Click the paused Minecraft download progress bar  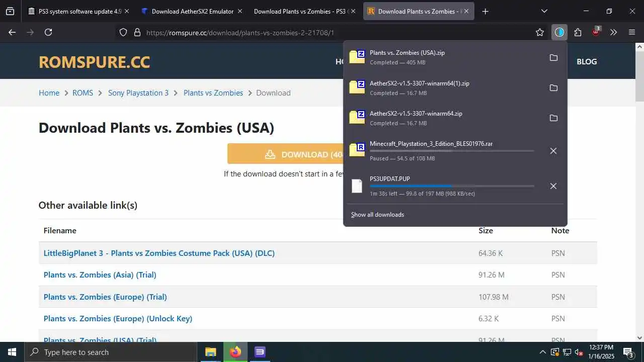pos(452,151)
